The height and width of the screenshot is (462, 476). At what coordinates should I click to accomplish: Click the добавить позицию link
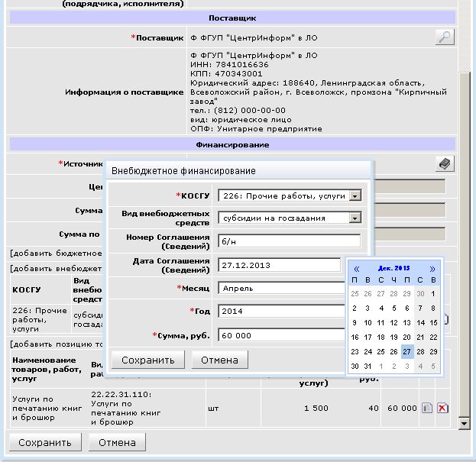(57, 344)
